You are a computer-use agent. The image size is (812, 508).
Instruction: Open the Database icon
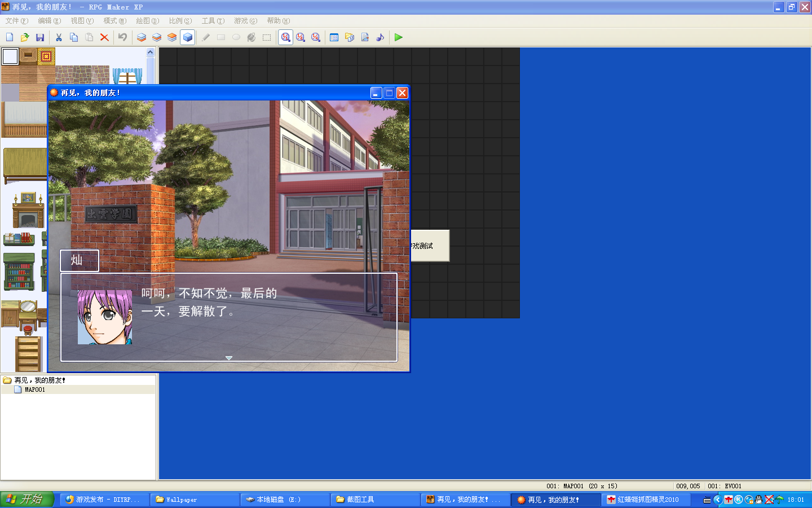point(334,37)
